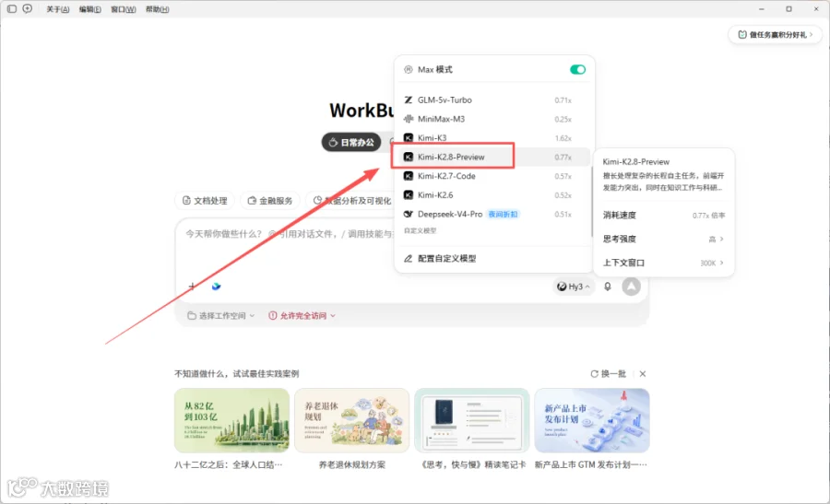The height and width of the screenshot is (504, 830).
Task: Click the Kimi-K2.6 logo icon
Action: pyautogui.click(x=409, y=195)
